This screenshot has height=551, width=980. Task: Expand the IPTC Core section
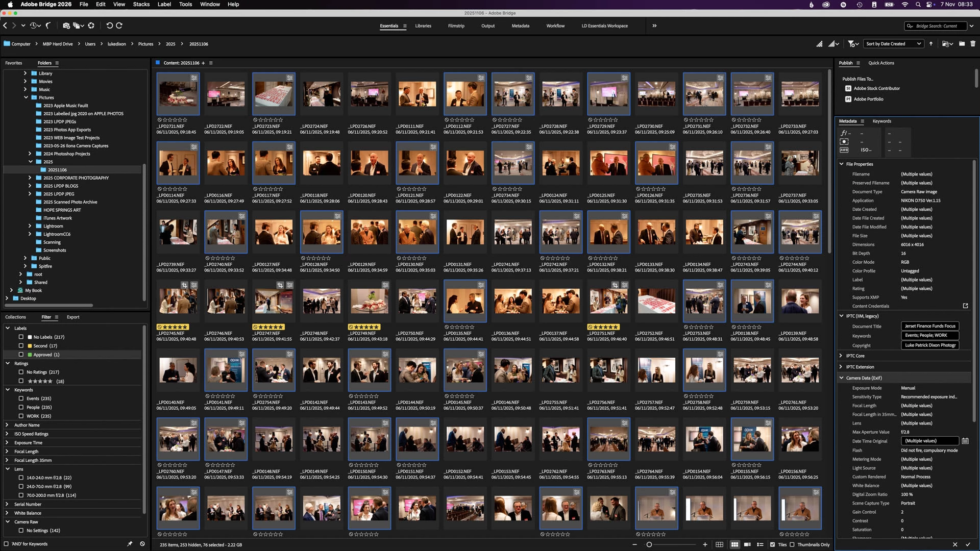point(841,356)
